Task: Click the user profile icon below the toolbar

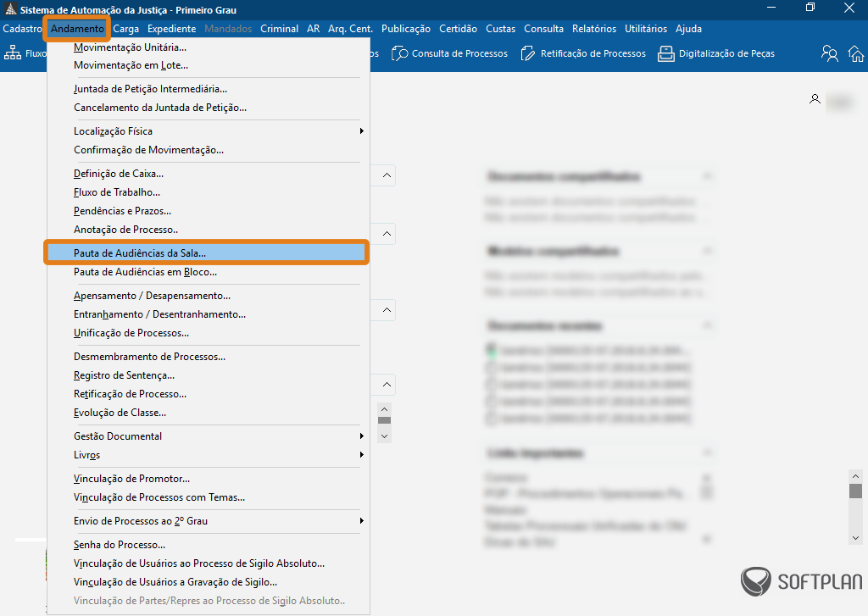Action: 815,99
